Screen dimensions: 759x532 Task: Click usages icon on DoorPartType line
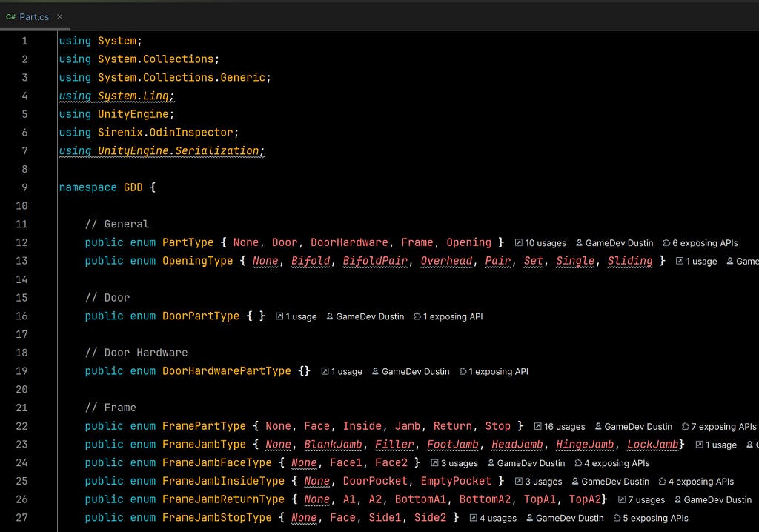click(279, 316)
